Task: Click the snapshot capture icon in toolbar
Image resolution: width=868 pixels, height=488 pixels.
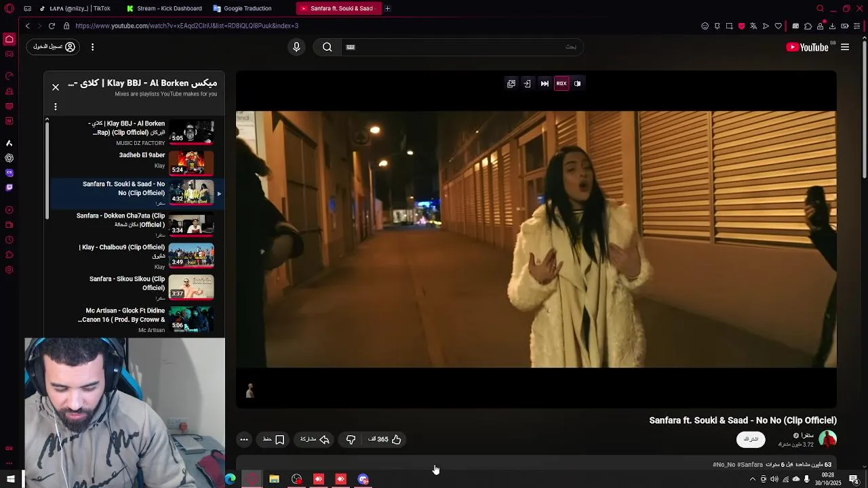Action: (x=729, y=26)
